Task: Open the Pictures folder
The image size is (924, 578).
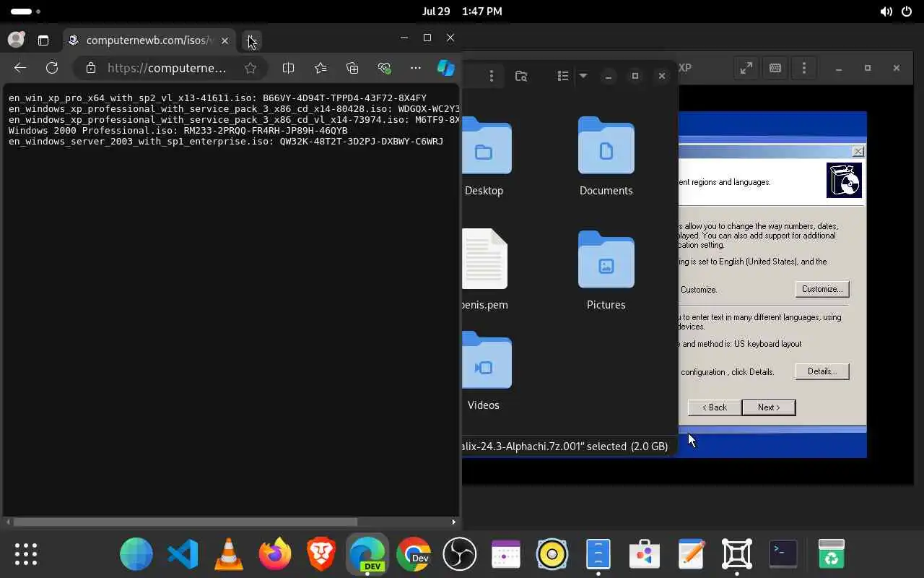Action: pos(606,271)
